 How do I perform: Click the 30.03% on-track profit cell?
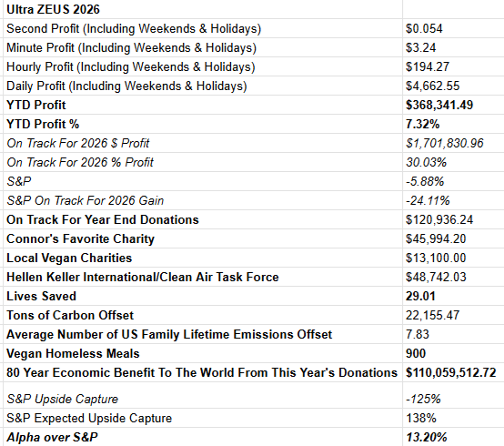point(453,162)
